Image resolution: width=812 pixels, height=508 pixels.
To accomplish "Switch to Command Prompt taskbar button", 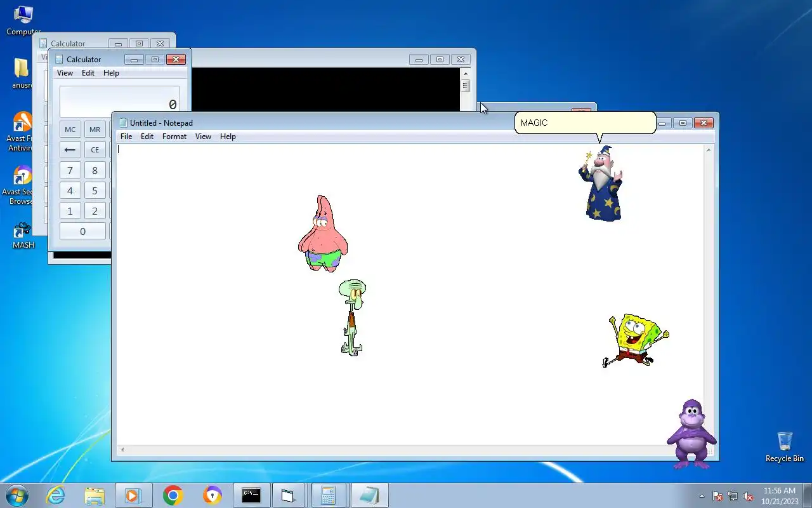I will 251,495.
